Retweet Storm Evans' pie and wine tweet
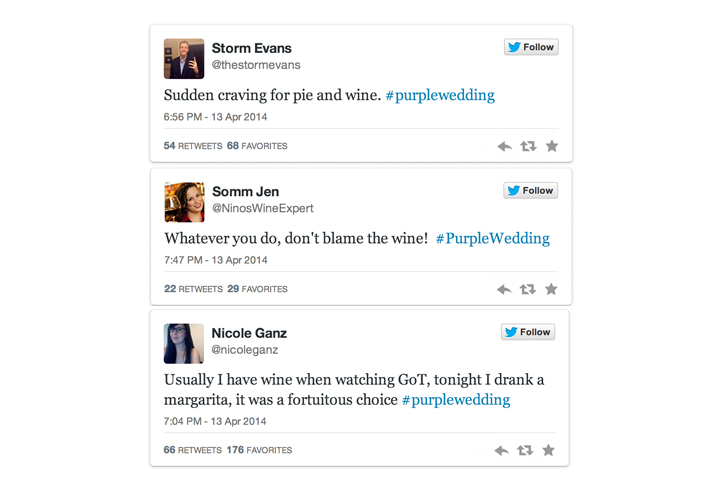This screenshot has height=500, width=720. pos(528,146)
